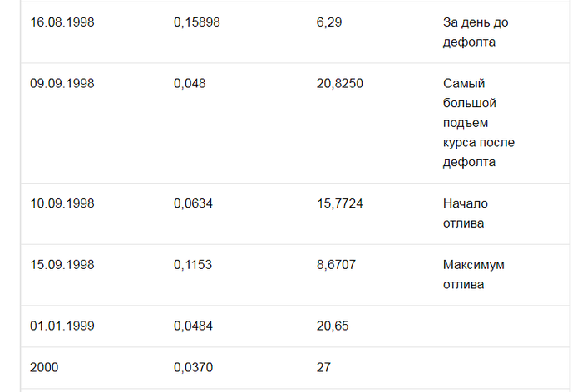Image resolution: width=582 pixels, height=392 pixels.
Task: Select the value 0,15898
Action: tap(196, 22)
